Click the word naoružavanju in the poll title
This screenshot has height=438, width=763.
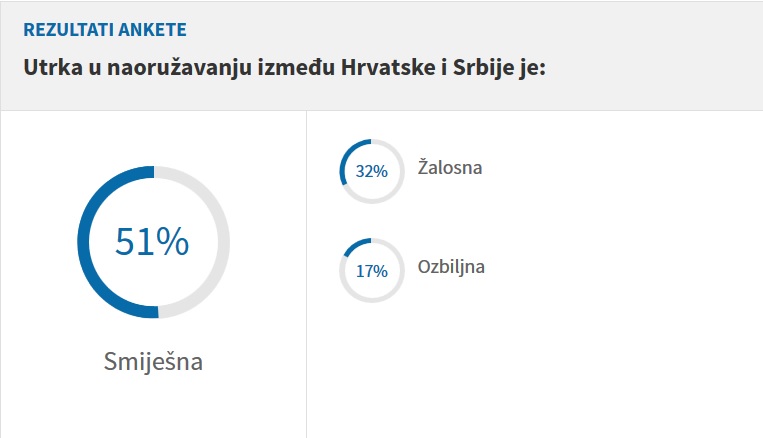[169, 72]
